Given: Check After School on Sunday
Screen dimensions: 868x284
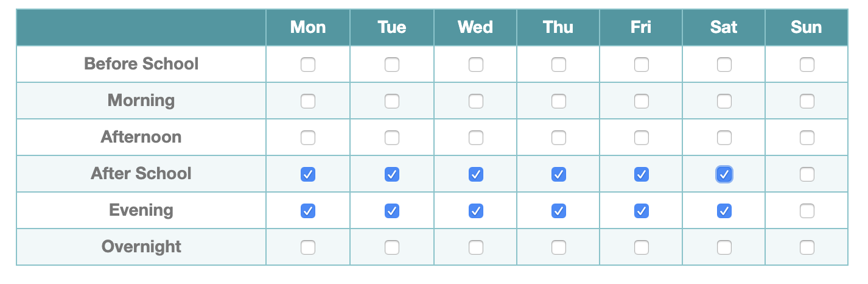Looking at the screenshot, I should click(807, 174).
